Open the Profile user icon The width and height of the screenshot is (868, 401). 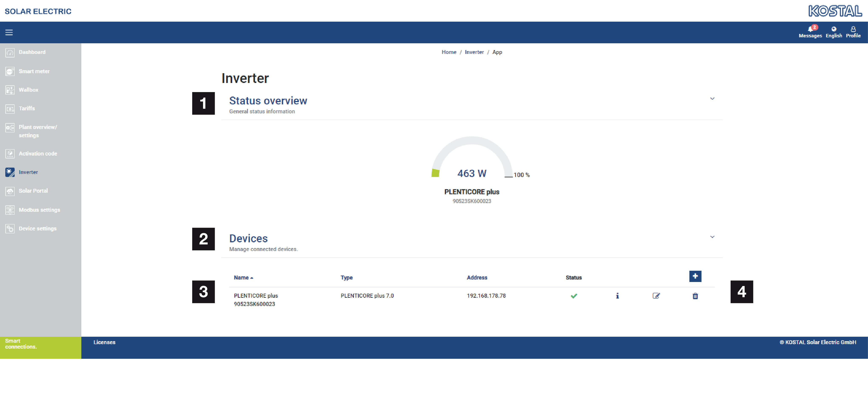pyautogui.click(x=853, y=29)
